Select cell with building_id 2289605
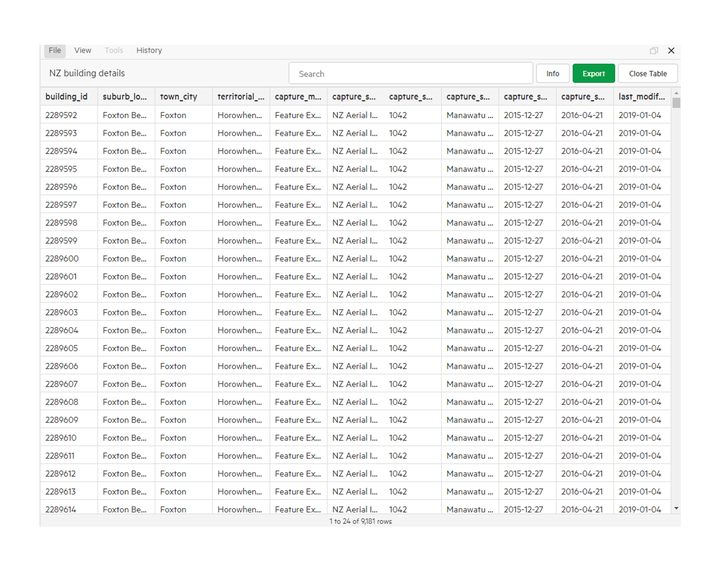The width and height of the screenshot is (720, 568). tap(68, 348)
